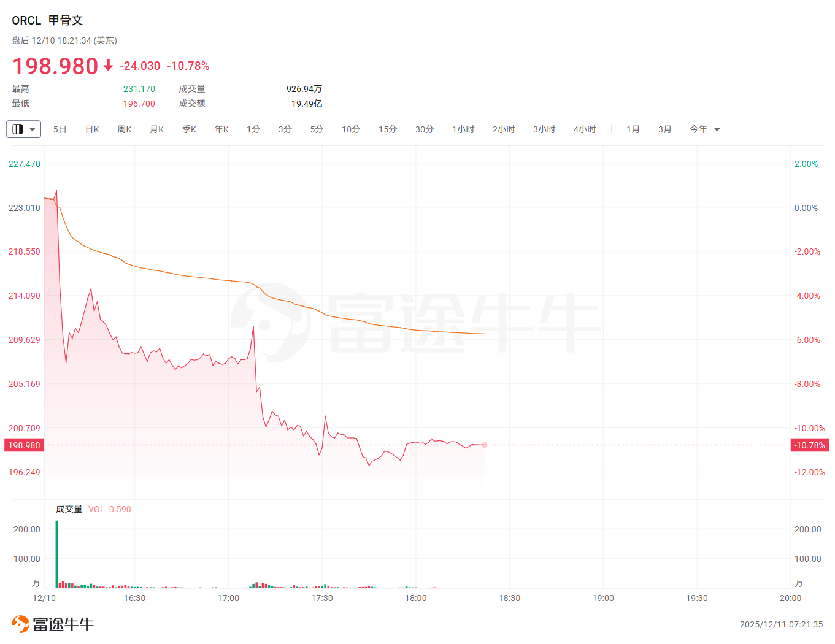Click the red down-arrow price indicator

108,66
